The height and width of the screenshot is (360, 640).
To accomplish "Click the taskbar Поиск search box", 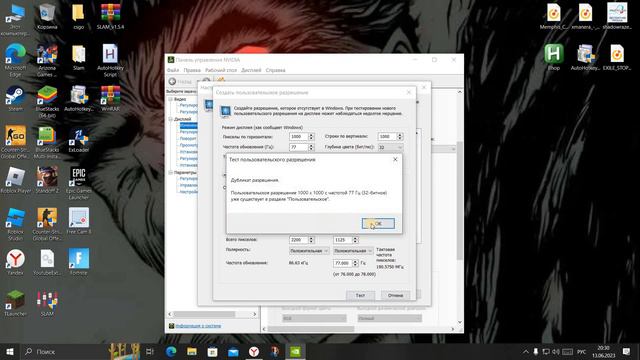I will pyautogui.click(x=65, y=351).
